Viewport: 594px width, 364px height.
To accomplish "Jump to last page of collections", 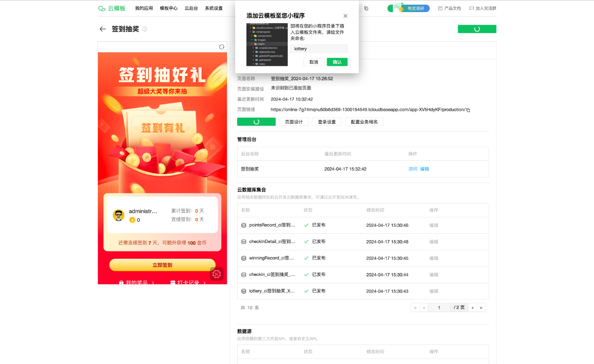I will coord(481,307).
